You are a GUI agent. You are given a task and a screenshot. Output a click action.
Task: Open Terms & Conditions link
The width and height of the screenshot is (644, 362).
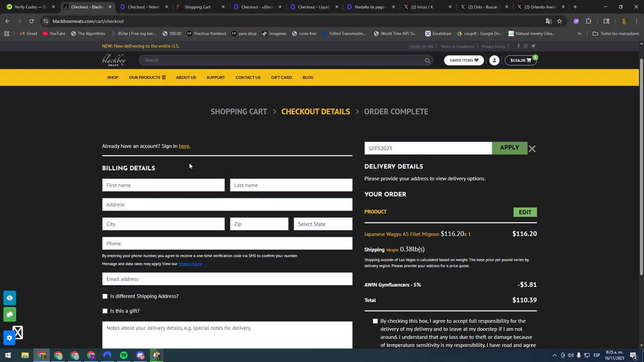(458, 46)
